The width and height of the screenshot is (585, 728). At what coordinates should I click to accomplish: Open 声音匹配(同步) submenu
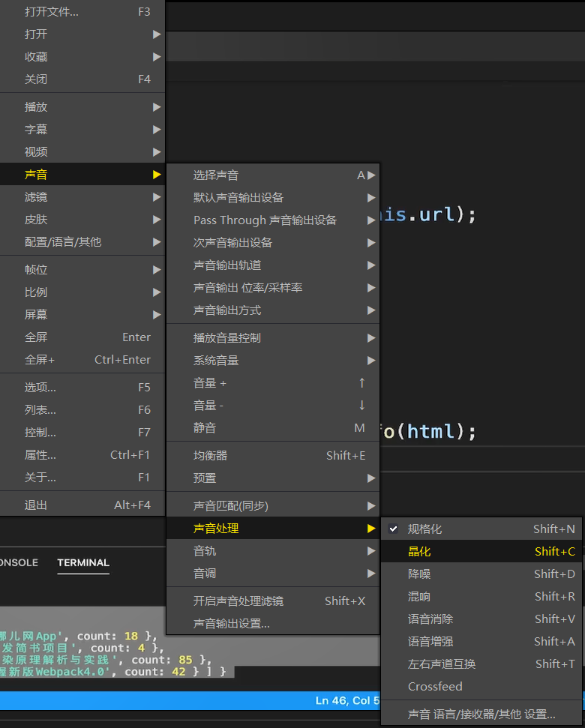pyautogui.click(x=273, y=505)
